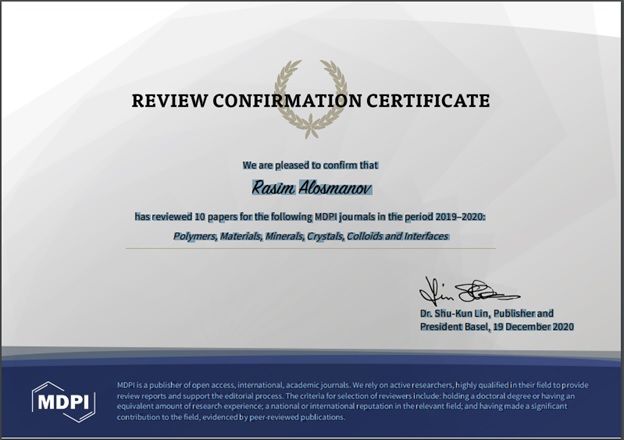Click the 'peer-reviewed publications' footer text

click(296, 417)
